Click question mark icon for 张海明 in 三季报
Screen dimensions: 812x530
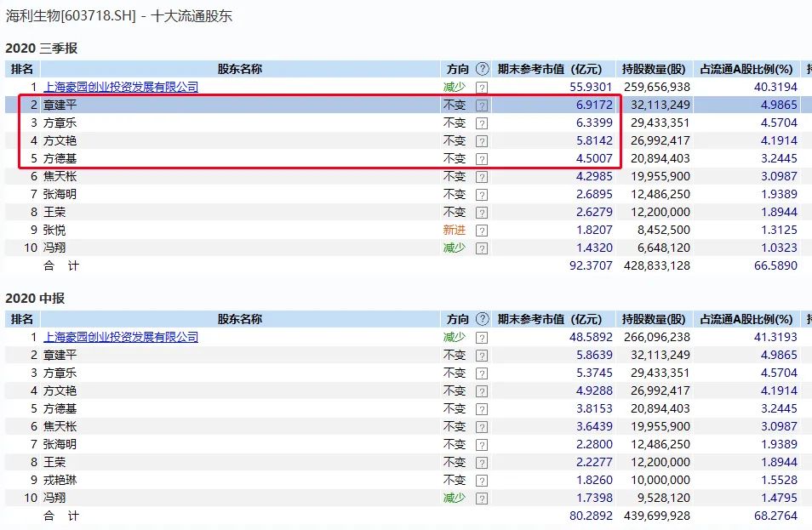click(x=482, y=195)
